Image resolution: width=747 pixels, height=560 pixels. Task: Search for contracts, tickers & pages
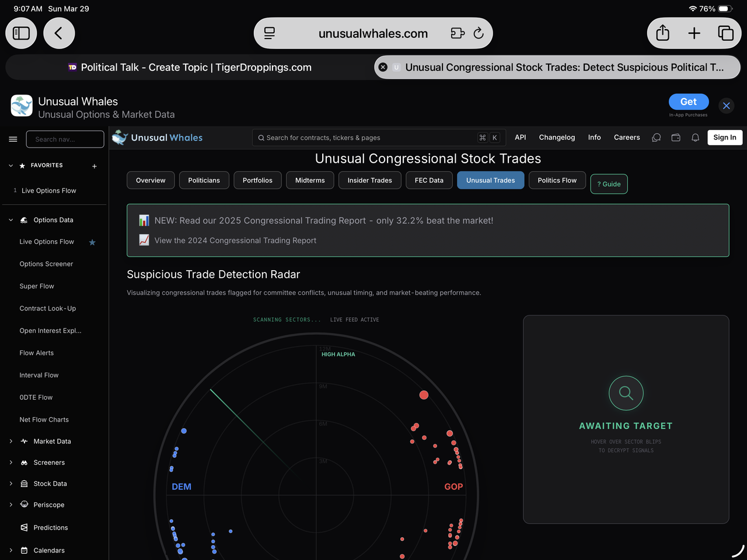(x=378, y=138)
